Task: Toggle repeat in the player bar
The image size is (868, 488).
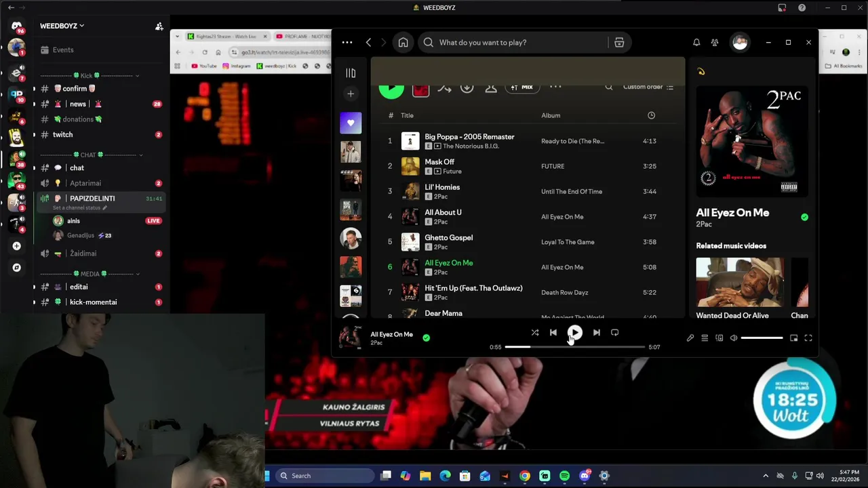Action: point(614,333)
